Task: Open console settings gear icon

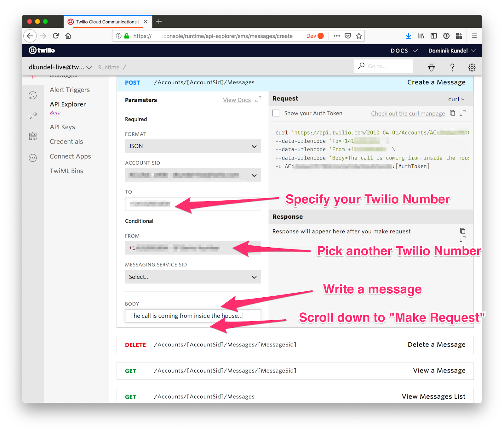Action: [x=472, y=67]
